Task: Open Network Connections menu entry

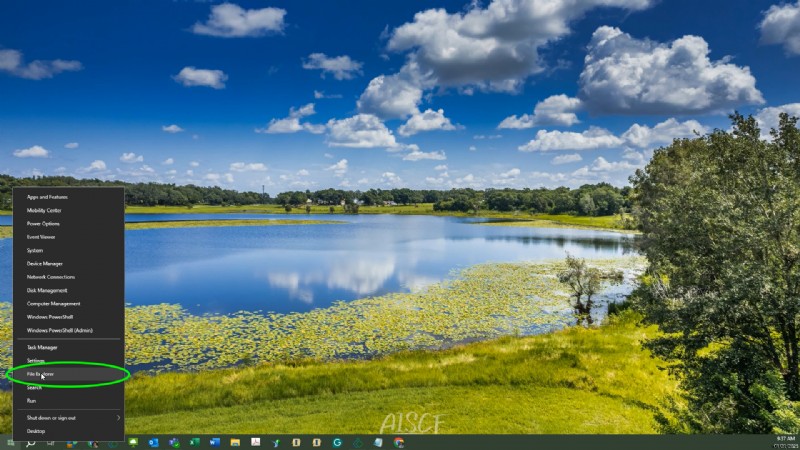Action: coord(50,277)
